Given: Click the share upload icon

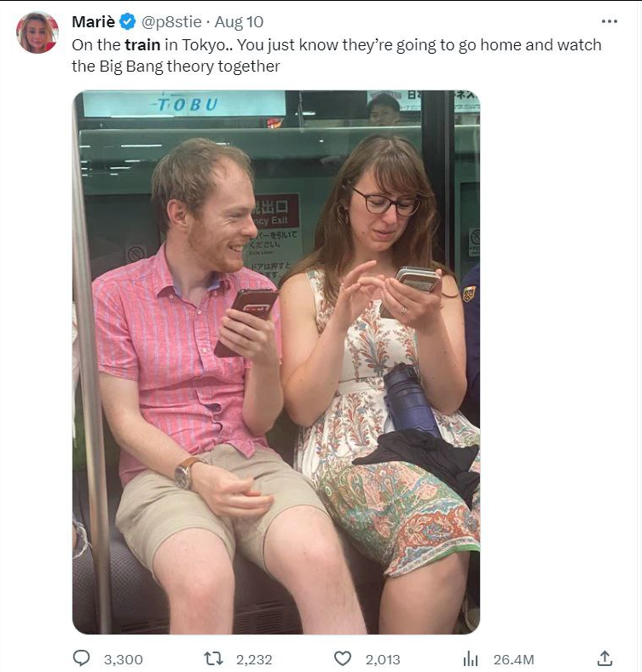Looking at the screenshot, I should click(604, 658).
